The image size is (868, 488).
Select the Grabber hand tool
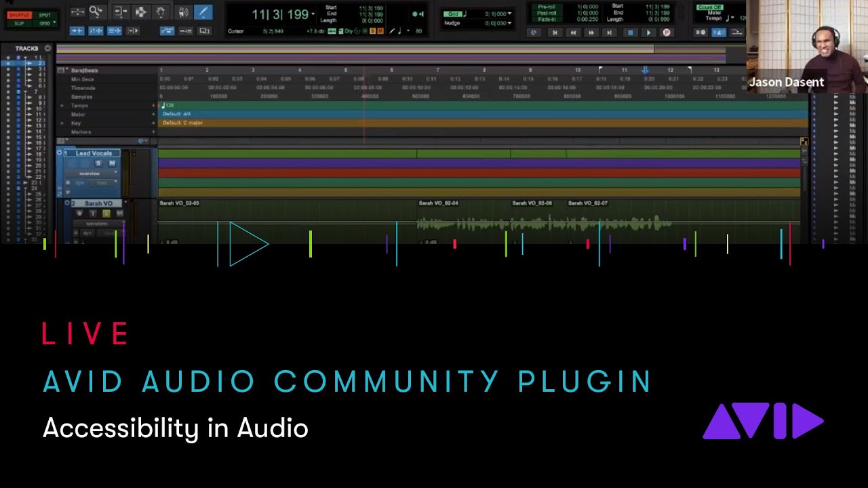[x=161, y=12]
